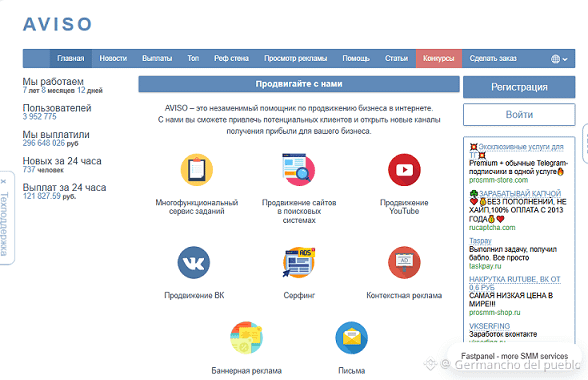
Task: Open the Новости menu item
Action: click(x=113, y=59)
